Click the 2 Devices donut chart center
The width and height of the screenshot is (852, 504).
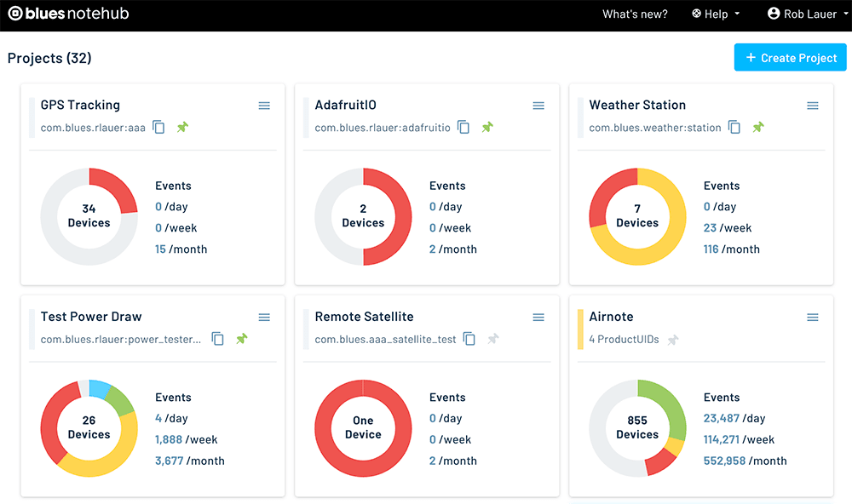point(363,216)
